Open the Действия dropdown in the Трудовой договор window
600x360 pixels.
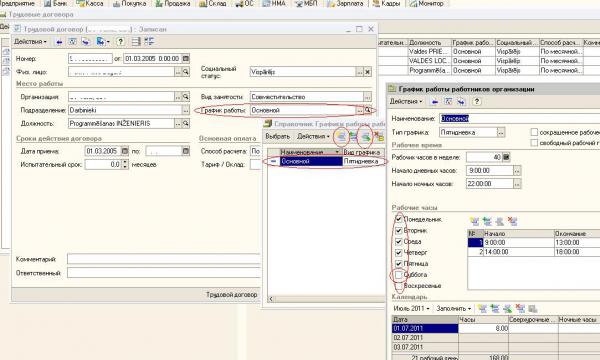tap(31, 42)
